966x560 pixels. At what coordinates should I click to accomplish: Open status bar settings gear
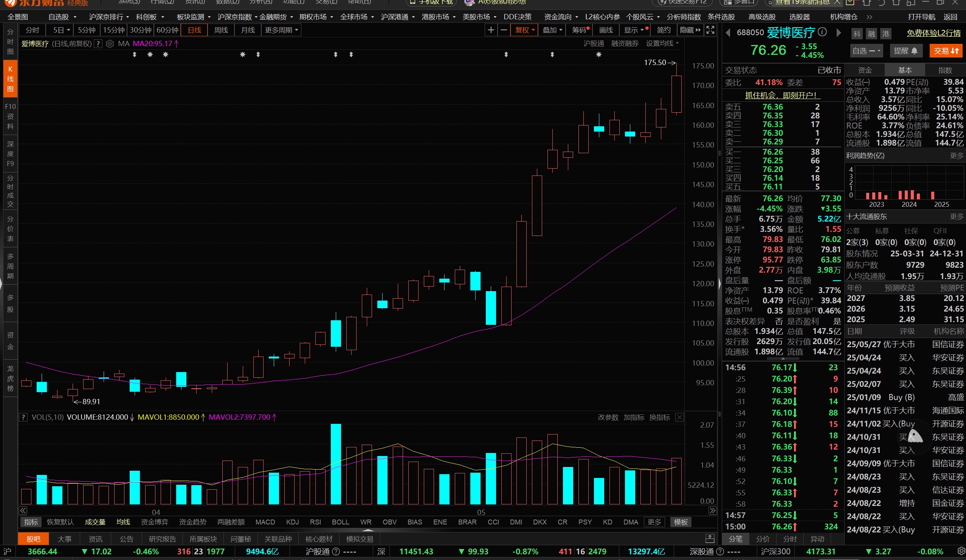tap(961, 551)
